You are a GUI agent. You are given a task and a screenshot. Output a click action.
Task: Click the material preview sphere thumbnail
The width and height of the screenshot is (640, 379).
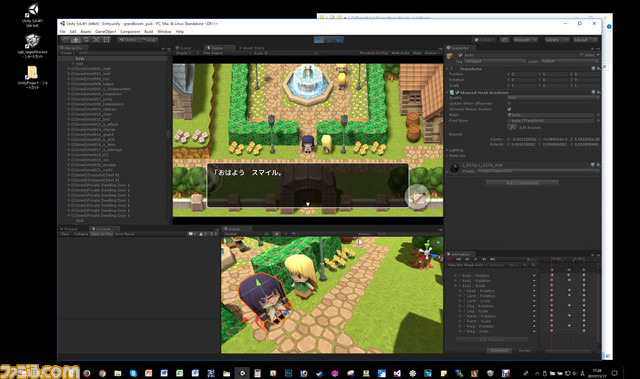(454, 168)
